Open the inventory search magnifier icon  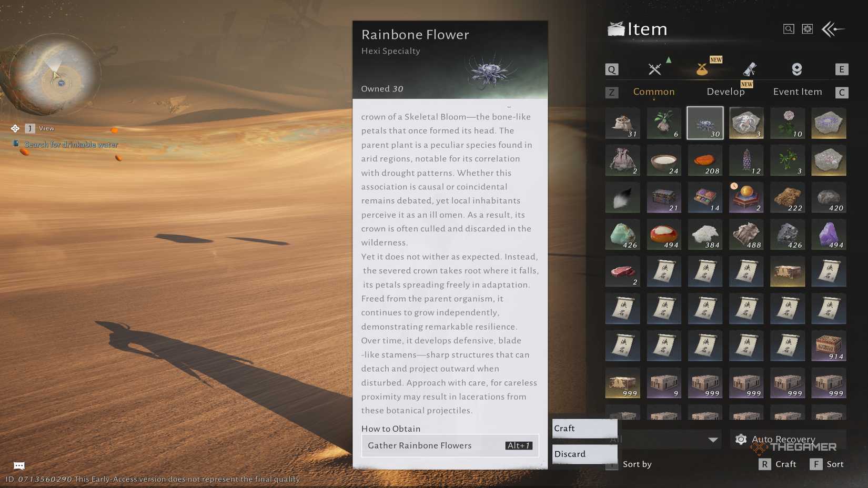pos(788,29)
